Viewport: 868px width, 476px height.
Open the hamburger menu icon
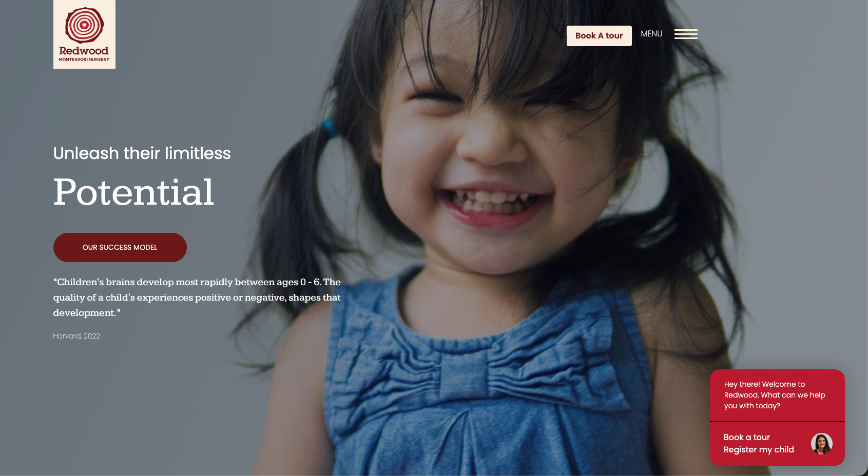686,34
